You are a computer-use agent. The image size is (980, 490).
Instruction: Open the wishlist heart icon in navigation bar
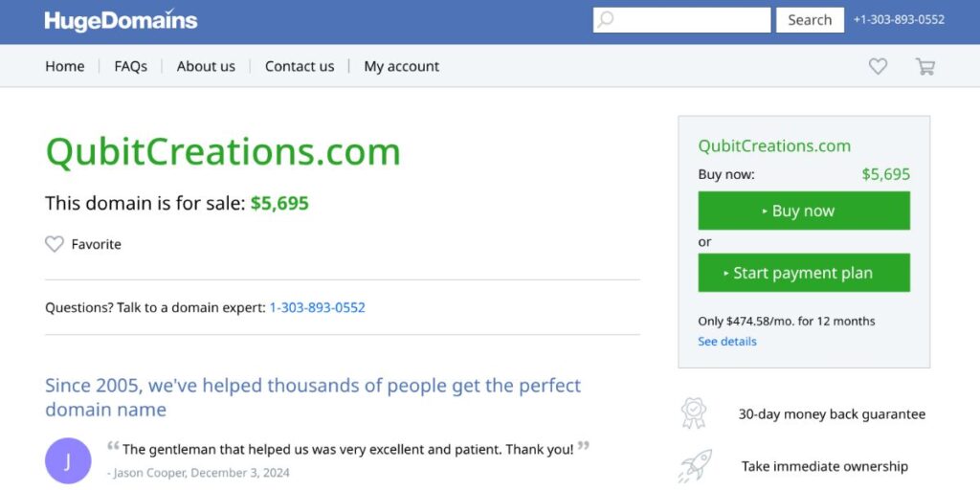(878, 66)
